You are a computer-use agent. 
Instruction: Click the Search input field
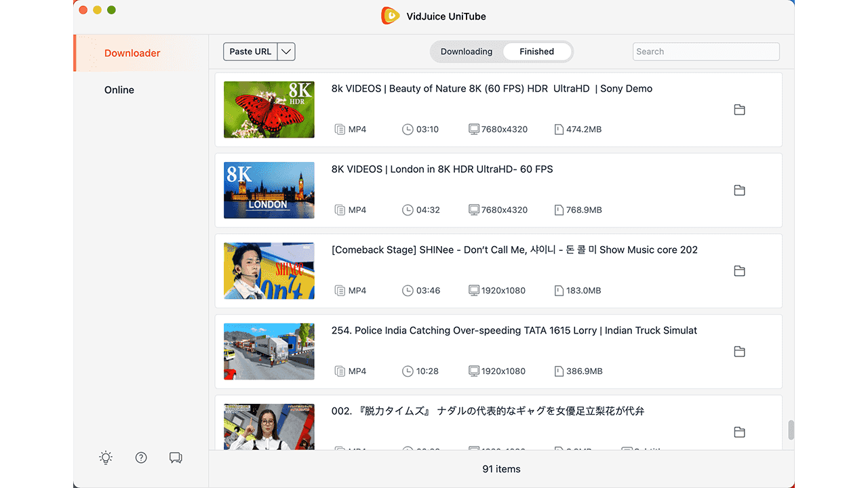[706, 52]
